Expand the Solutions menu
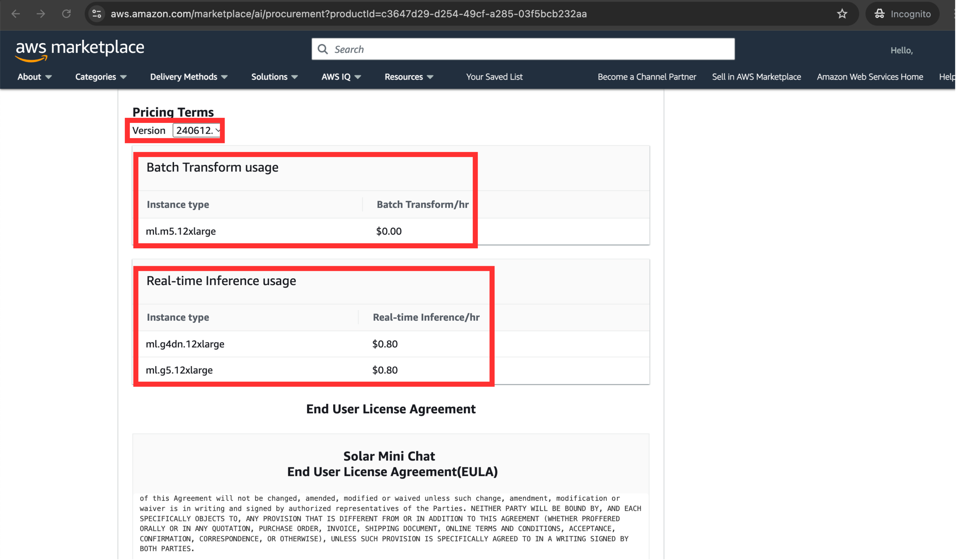The height and width of the screenshot is (560, 956). (275, 77)
